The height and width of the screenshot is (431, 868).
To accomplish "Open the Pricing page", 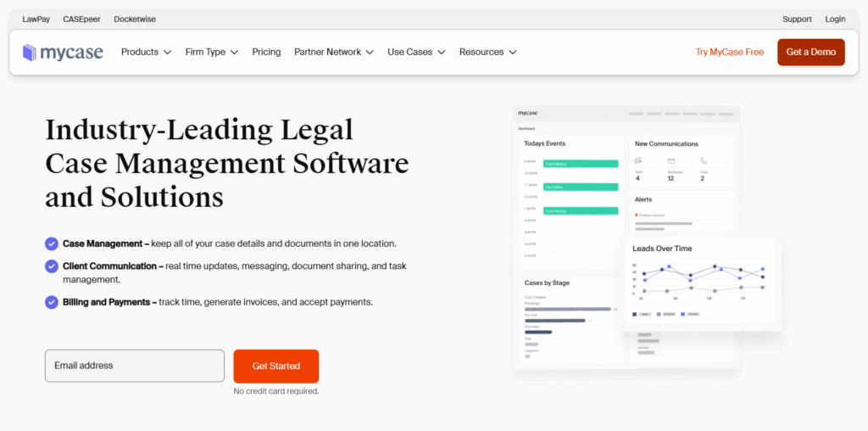I will click(266, 52).
